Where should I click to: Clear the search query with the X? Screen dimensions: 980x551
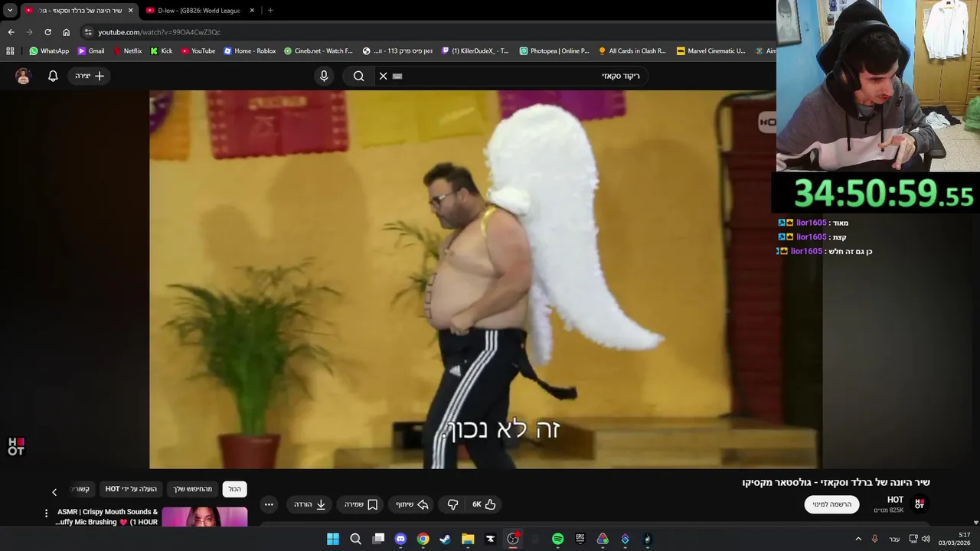(x=384, y=76)
